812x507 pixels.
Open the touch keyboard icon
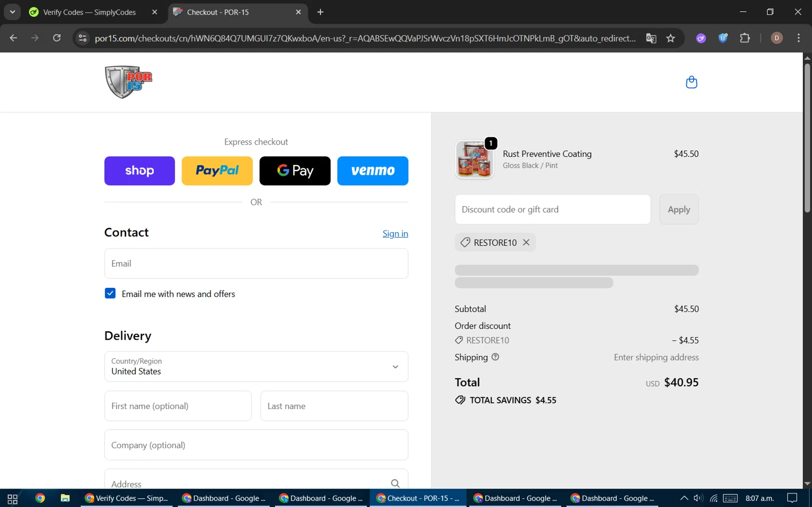(x=730, y=498)
